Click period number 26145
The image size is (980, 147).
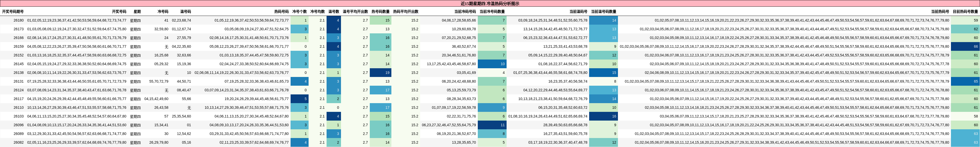pyautogui.click(x=18, y=64)
